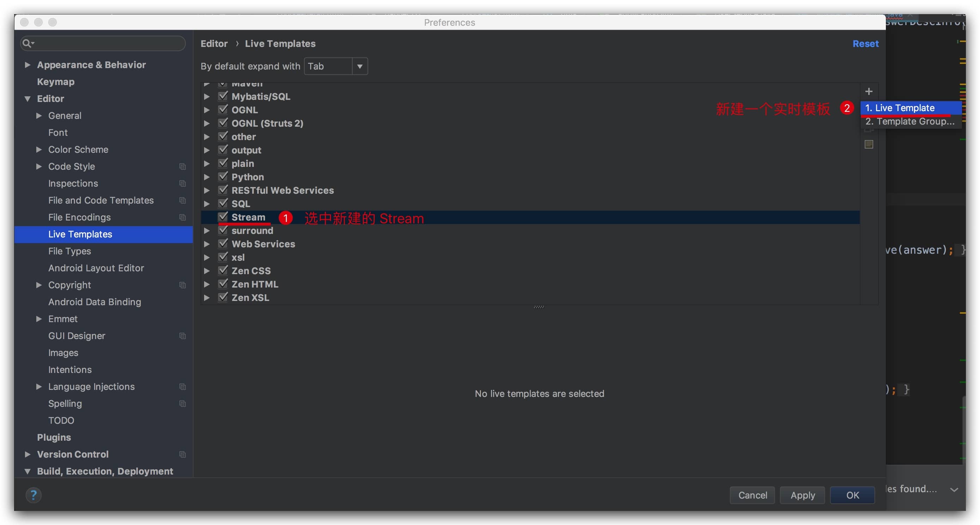Click the project-level icon beside Code Style
Screen dimensions: 980x525
coord(183,167)
